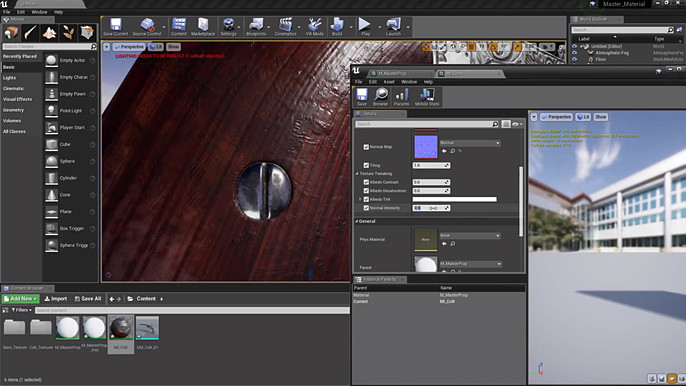Click the Build toolbar icon

click(337, 27)
